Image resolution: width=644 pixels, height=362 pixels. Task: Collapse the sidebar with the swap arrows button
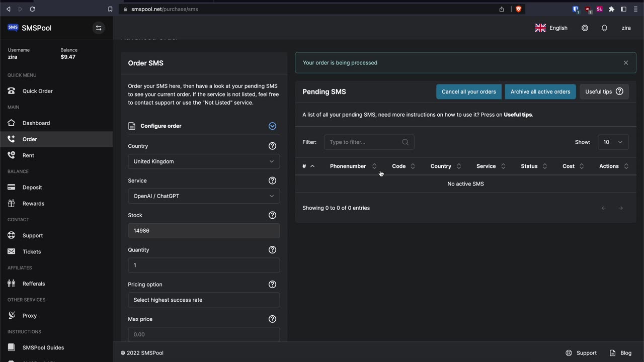click(99, 28)
